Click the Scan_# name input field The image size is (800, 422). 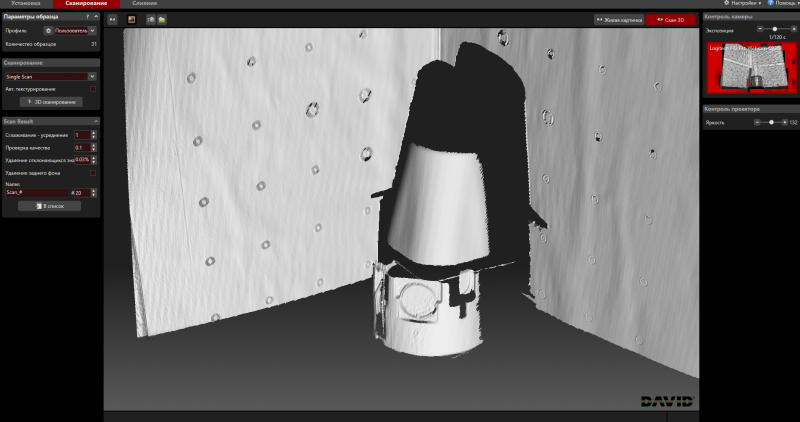(34, 192)
